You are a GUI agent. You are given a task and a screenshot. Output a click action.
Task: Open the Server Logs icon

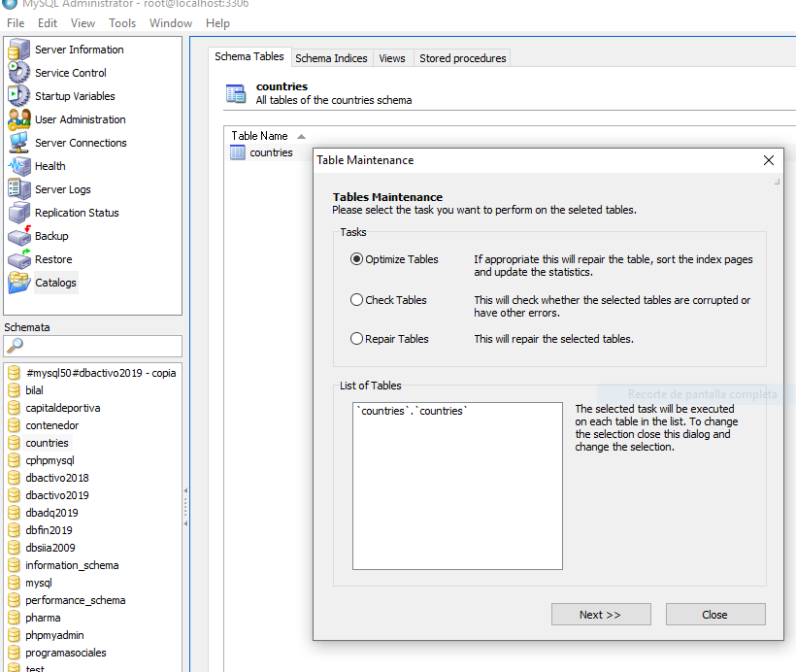click(19, 189)
